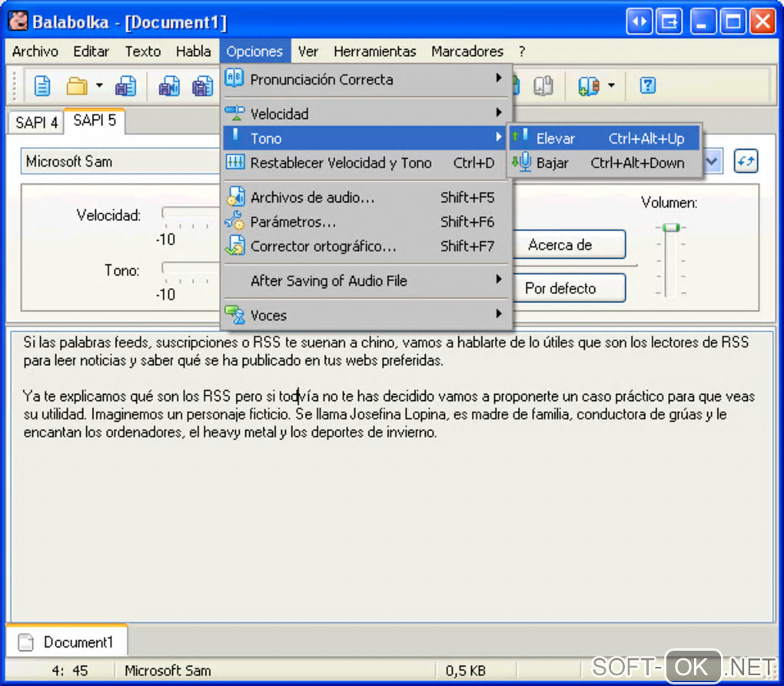Expand the Voces submenu
Image resolution: width=784 pixels, height=686 pixels.
tap(364, 315)
